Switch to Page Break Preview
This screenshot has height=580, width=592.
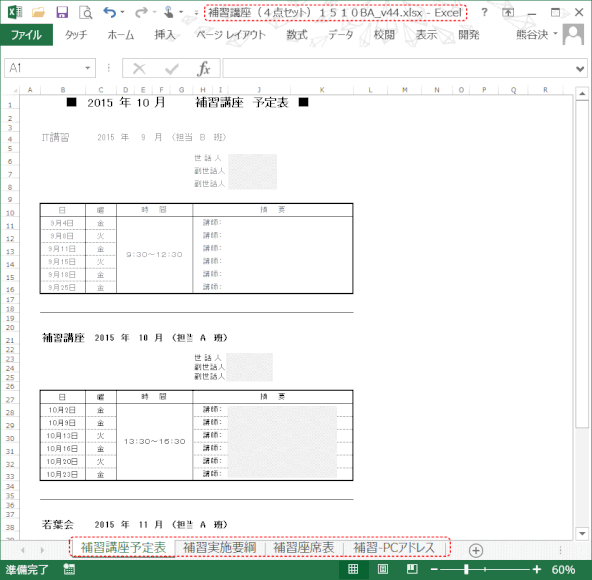412,569
